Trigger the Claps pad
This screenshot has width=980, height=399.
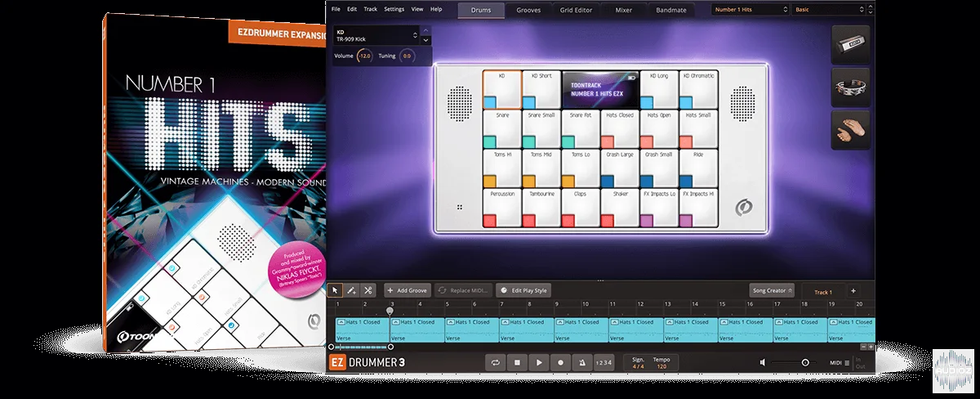[x=580, y=208]
